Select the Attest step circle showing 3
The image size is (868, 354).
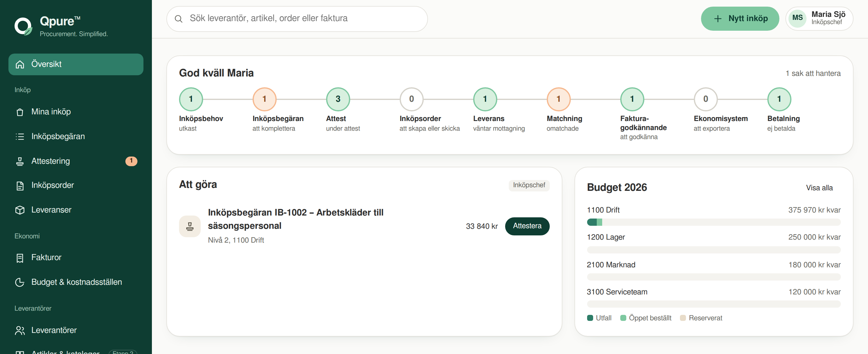(x=338, y=99)
